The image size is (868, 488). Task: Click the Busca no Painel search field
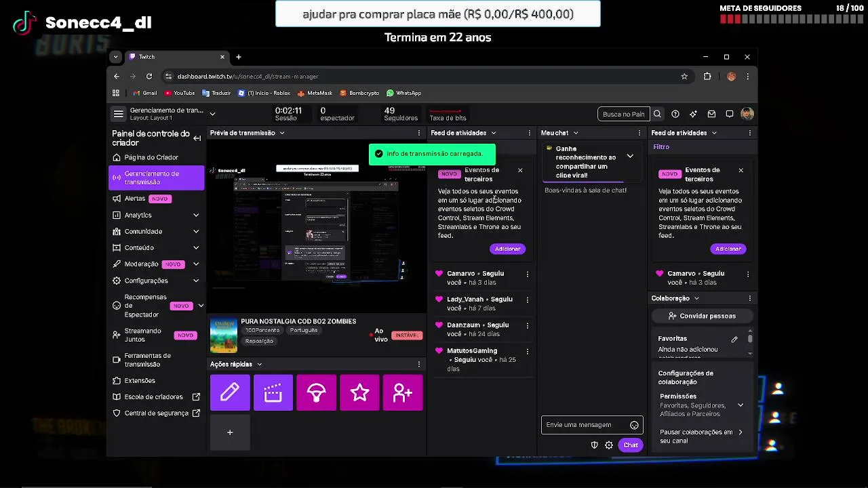tap(623, 114)
